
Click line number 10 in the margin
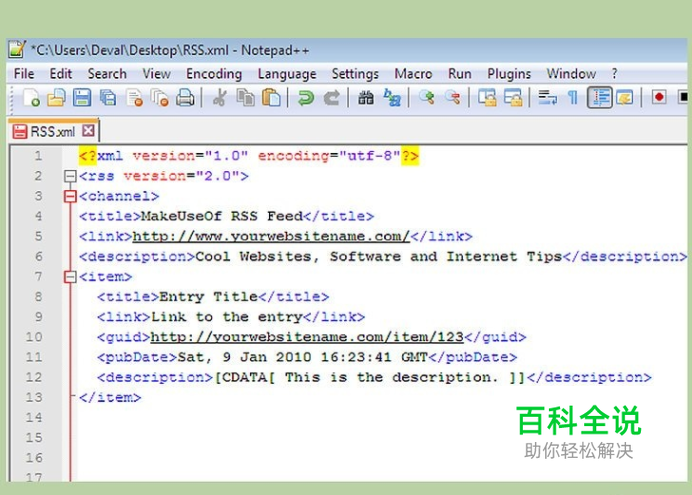click(x=34, y=337)
